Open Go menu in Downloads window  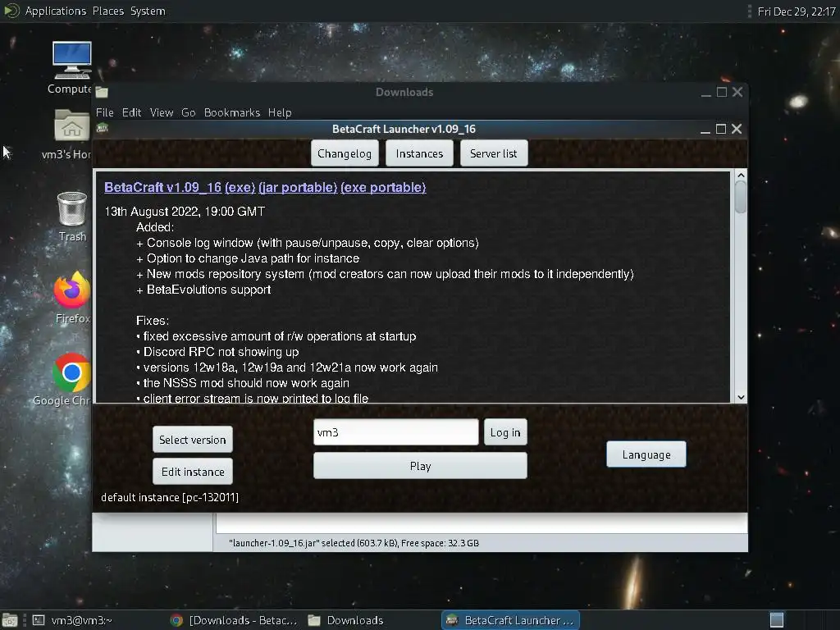click(188, 112)
